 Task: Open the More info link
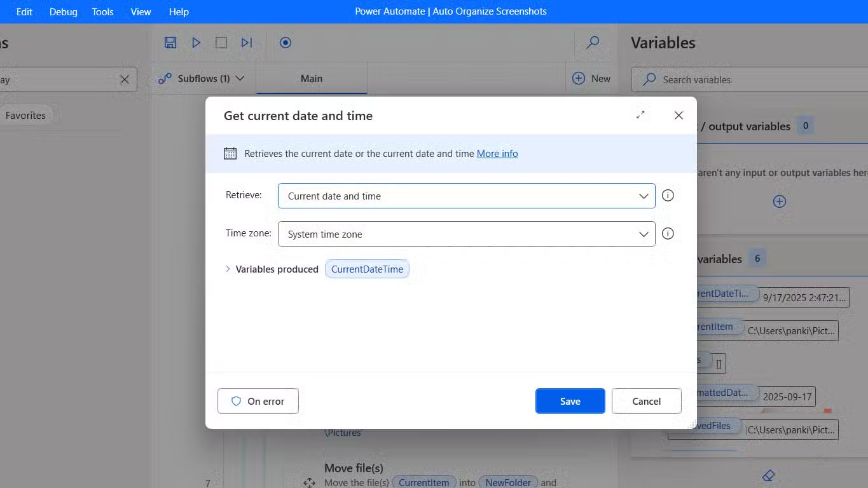click(x=497, y=154)
